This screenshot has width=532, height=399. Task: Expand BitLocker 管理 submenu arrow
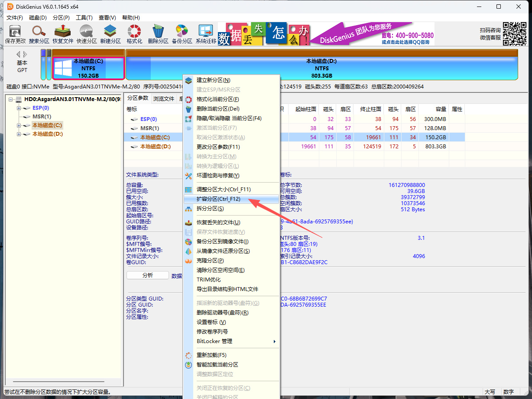(x=275, y=341)
